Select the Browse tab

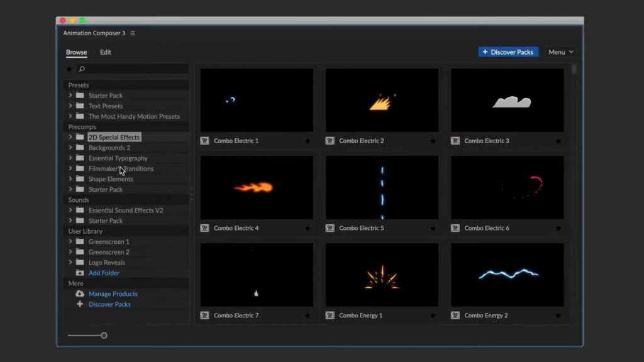point(76,52)
